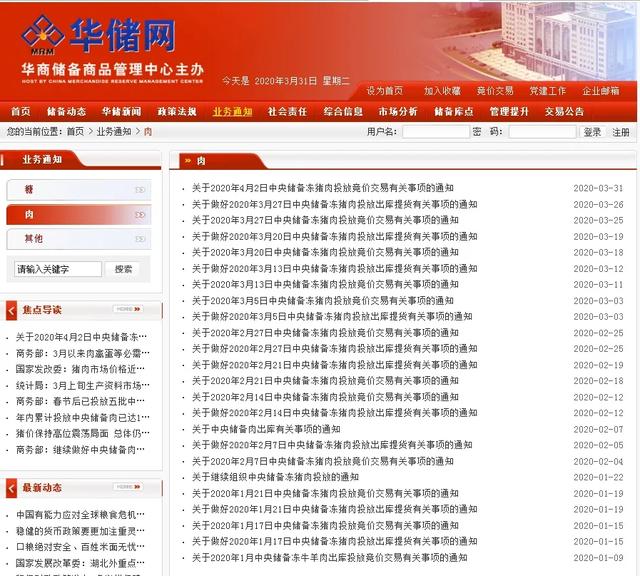The image size is (640, 576).
Task: Click the red arrow icon beside 焦点导读
Action: click(x=12, y=310)
